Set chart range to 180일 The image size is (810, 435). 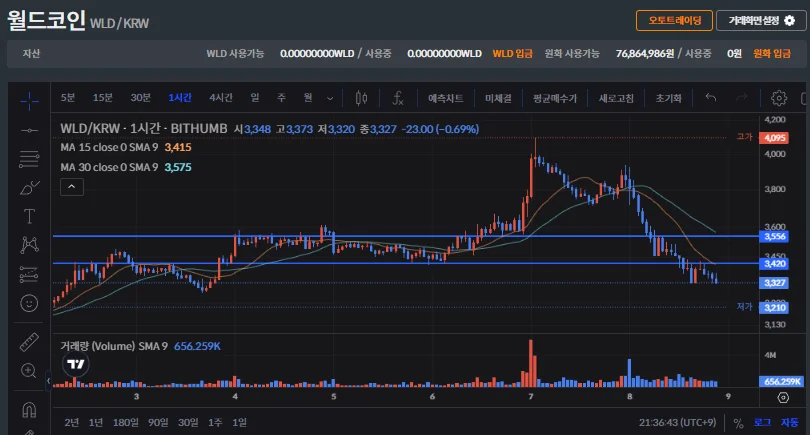tap(126, 423)
